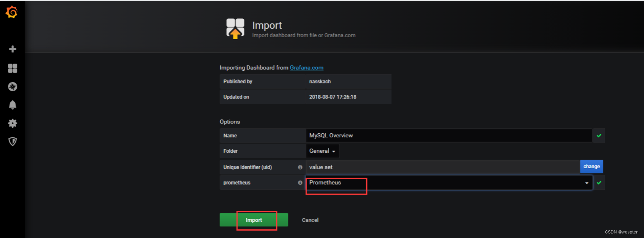
Task: Open the Explore compass icon
Action: [12, 87]
